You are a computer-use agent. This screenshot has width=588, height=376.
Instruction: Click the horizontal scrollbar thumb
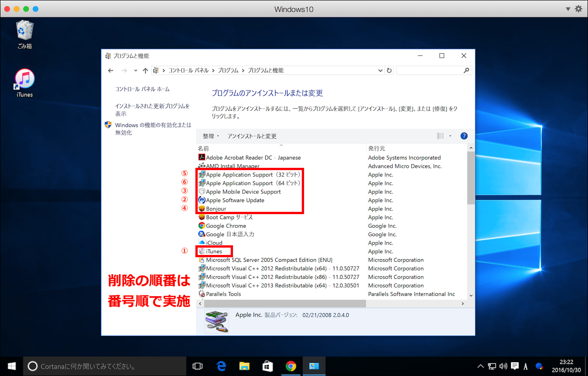(285, 304)
